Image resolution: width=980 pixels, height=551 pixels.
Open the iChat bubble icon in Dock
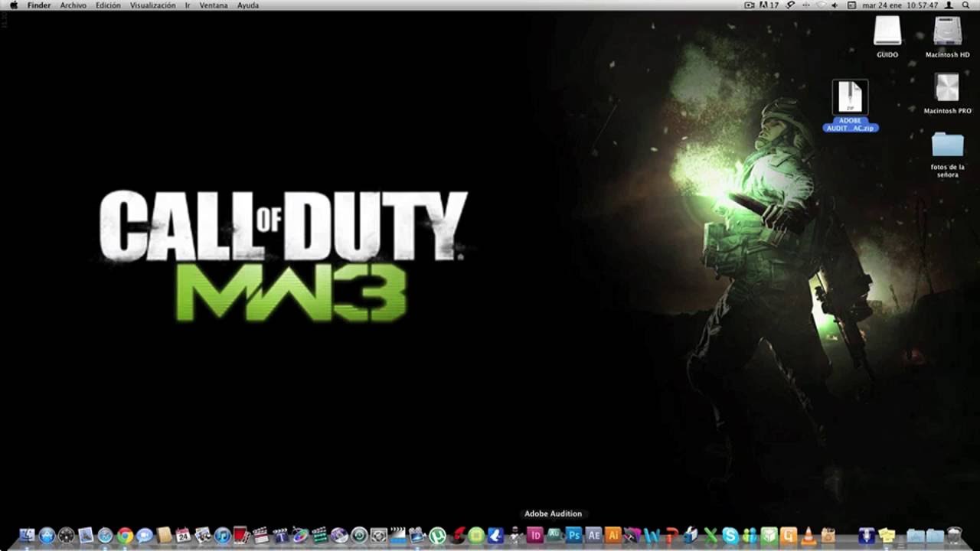145,535
